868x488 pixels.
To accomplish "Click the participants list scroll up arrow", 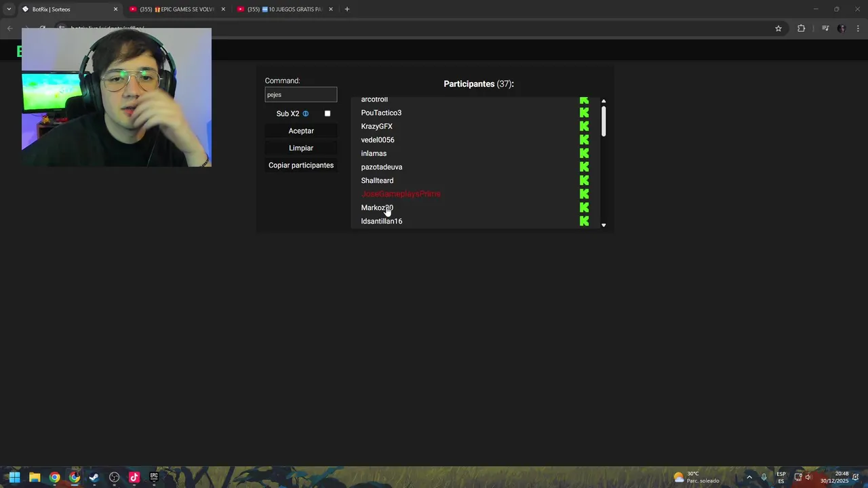I will [604, 101].
